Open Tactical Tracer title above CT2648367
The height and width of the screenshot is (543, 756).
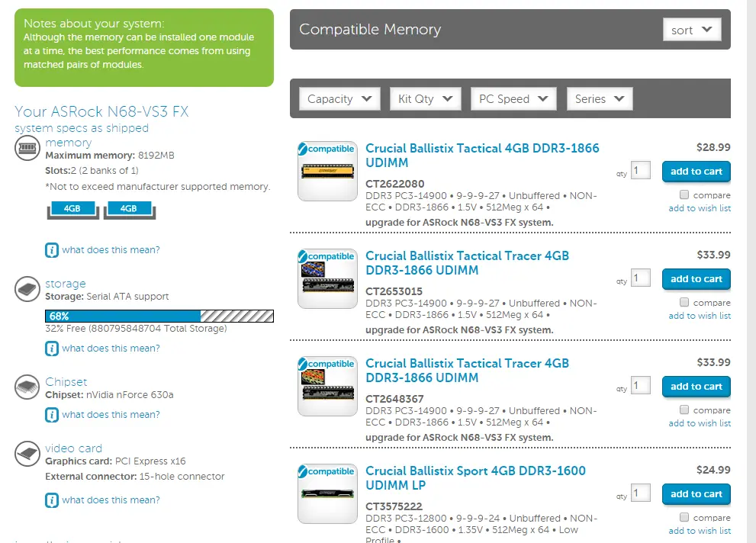[x=467, y=370]
